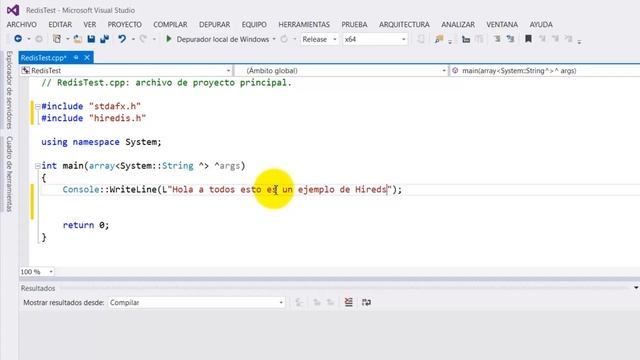Open the Undo history dropdown arrow

pyautogui.click(x=133, y=39)
